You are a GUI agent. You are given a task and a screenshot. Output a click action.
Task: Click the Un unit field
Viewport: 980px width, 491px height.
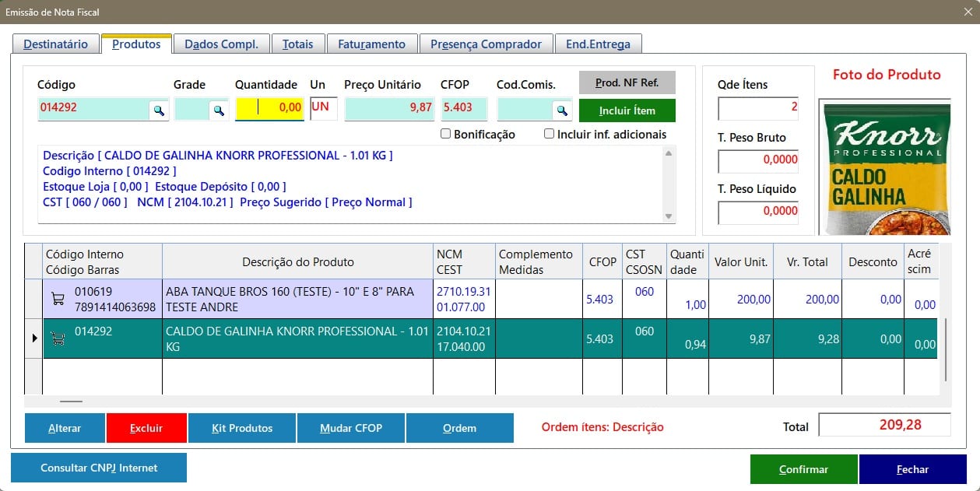pyautogui.click(x=324, y=108)
